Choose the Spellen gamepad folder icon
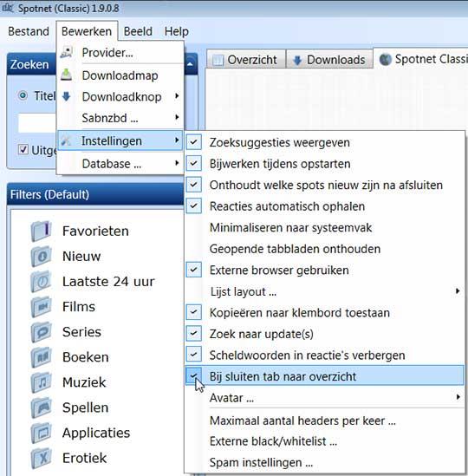 41,408
